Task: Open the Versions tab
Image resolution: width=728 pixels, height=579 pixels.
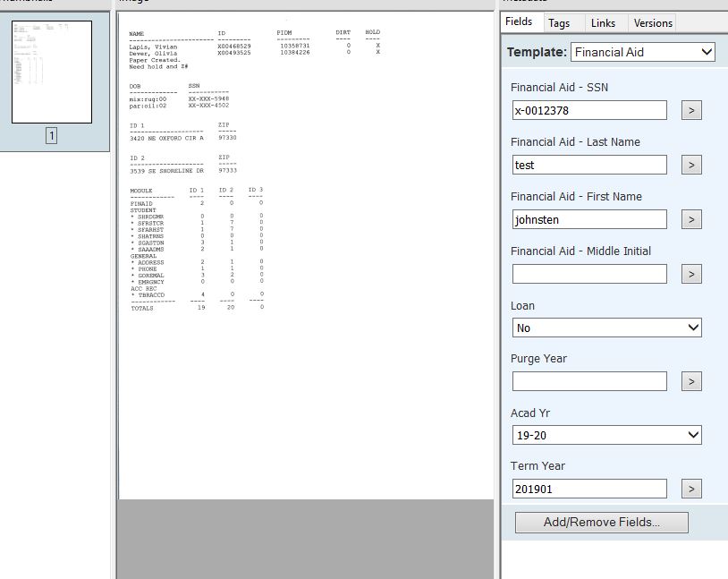Action: coord(652,23)
